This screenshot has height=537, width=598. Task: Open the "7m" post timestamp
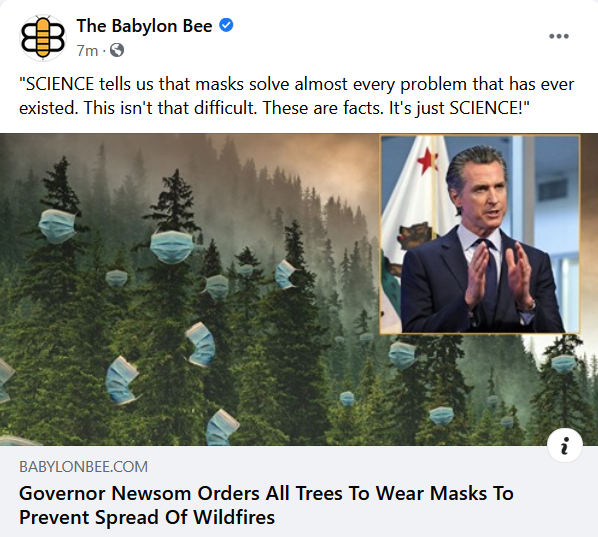click(x=87, y=50)
